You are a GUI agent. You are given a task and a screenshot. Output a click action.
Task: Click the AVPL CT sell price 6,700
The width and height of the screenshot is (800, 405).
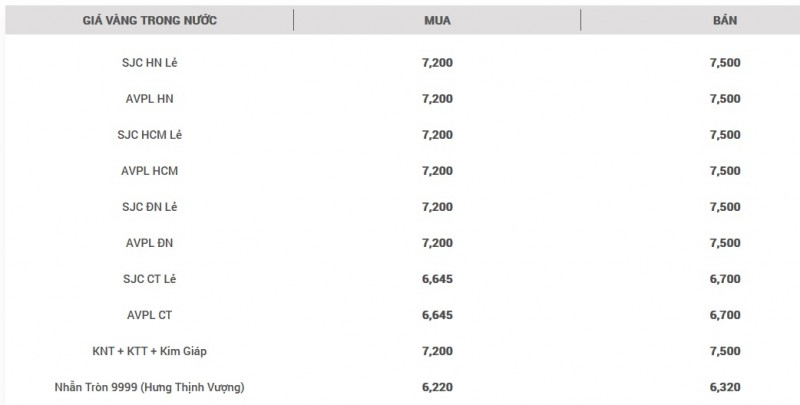coord(724,315)
